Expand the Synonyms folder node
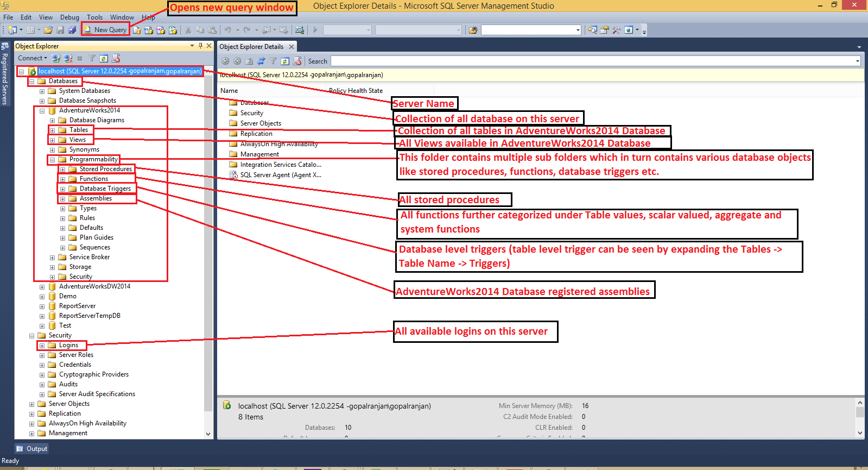Viewport: 868px width, 470px height. point(52,150)
